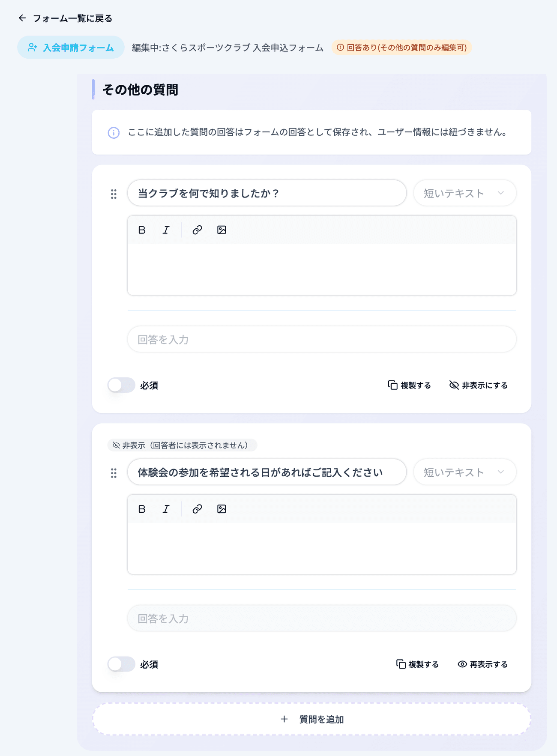Click the 編集中:さくらスポーツクラブ form name text
This screenshot has height=756, width=557.
click(x=228, y=48)
